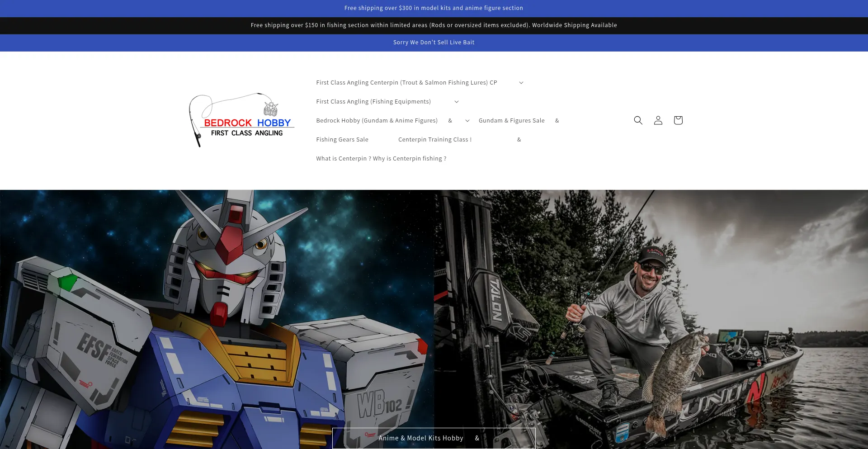Click the free shipping over $150 fishing announcement
This screenshot has height=449, width=868.
(434, 25)
